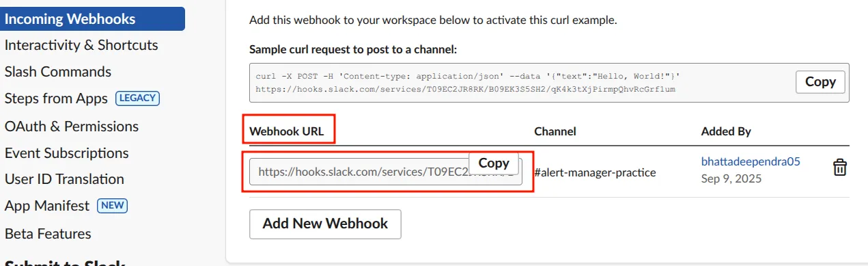Open App Manifest section
The width and height of the screenshot is (868, 266).
[47, 206]
